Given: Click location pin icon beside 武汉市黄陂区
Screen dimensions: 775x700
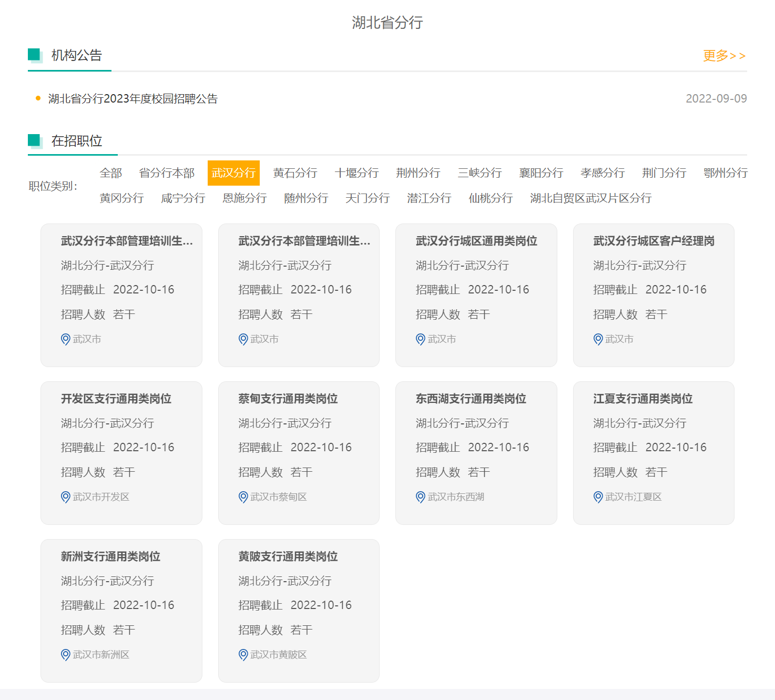Looking at the screenshot, I should pyautogui.click(x=243, y=655).
